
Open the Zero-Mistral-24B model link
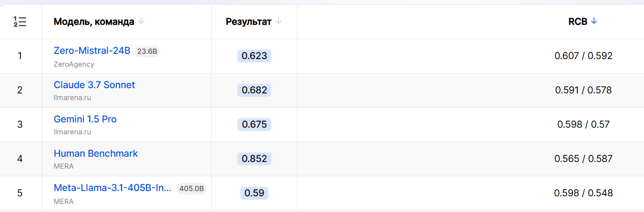click(x=92, y=50)
